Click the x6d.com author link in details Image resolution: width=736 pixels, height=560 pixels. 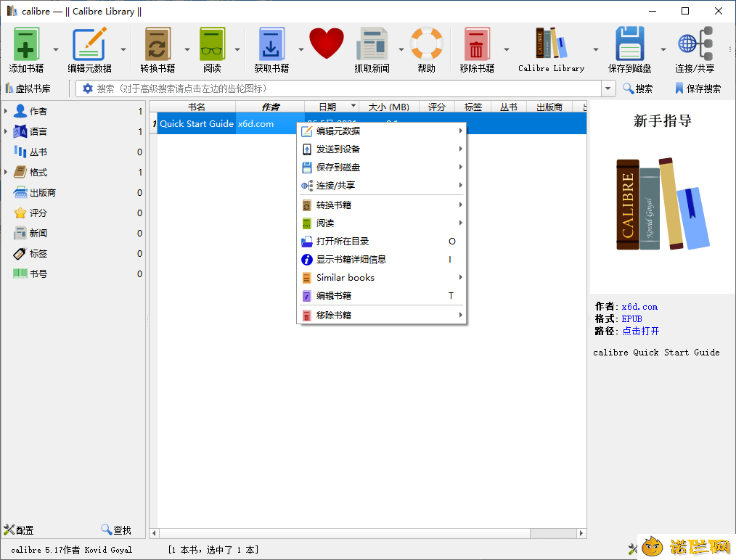click(639, 307)
